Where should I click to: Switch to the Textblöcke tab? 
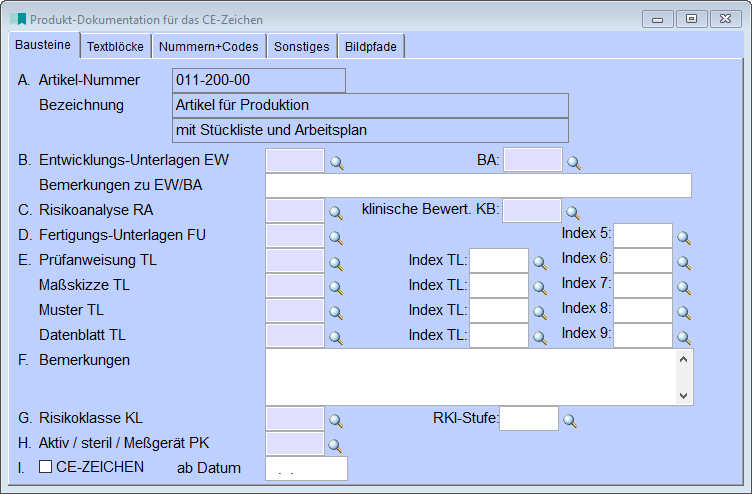point(115,46)
